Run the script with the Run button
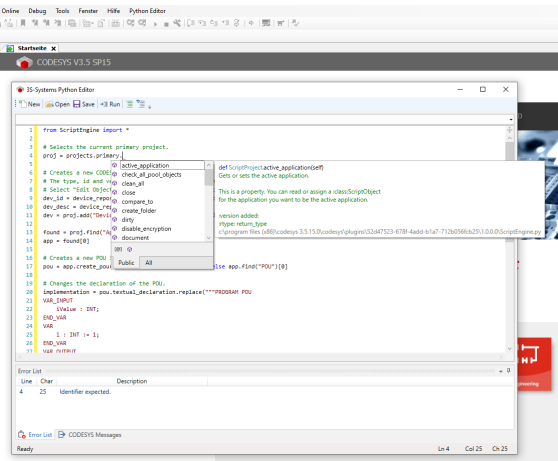 click(110, 104)
